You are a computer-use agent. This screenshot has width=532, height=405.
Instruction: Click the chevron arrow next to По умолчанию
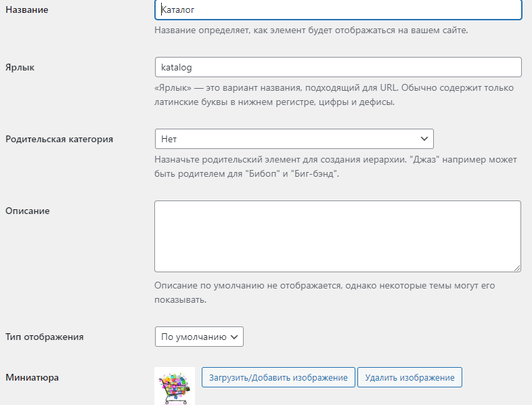pos(234,337)
